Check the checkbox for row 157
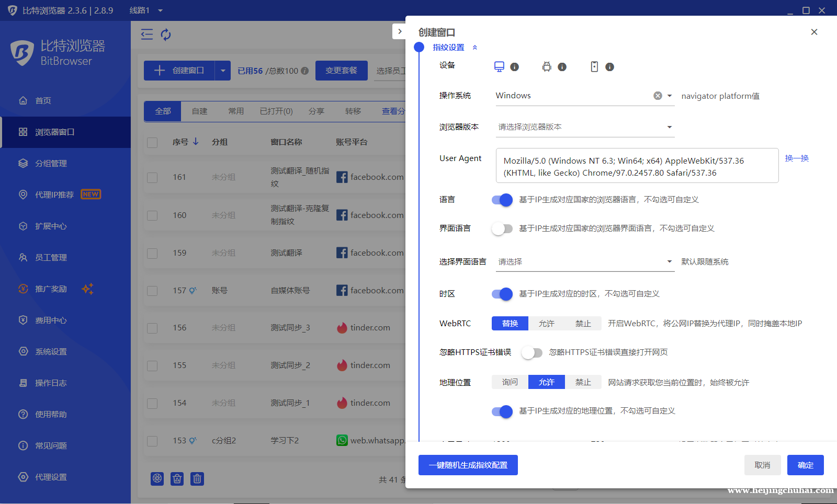This screenshot has width=837, height=504. pyautogui.click(x=152, y=291)
